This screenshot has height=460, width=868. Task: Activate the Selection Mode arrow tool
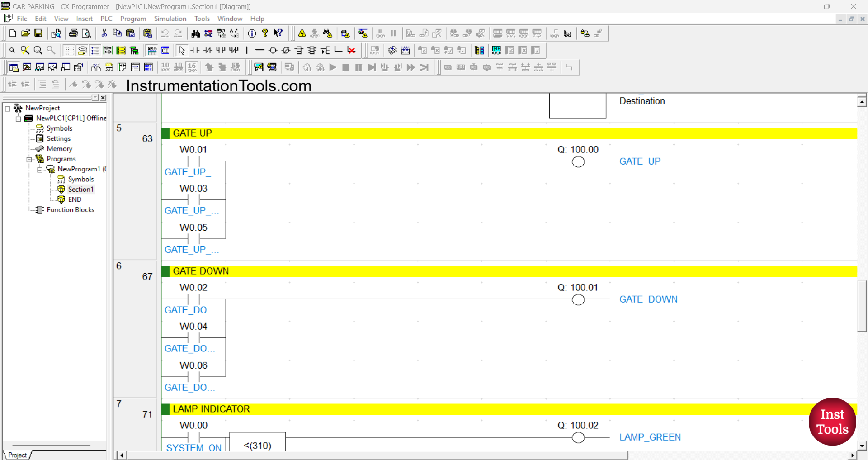point(182,50)
